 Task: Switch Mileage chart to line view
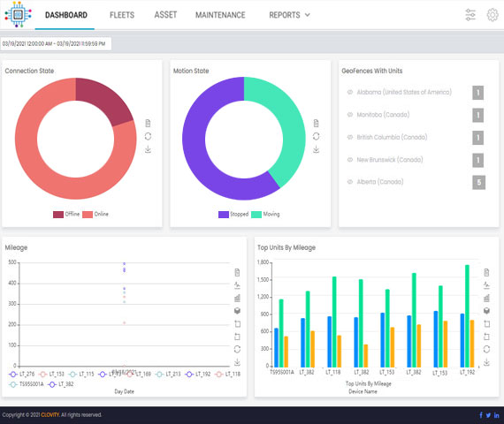(237, 285)
